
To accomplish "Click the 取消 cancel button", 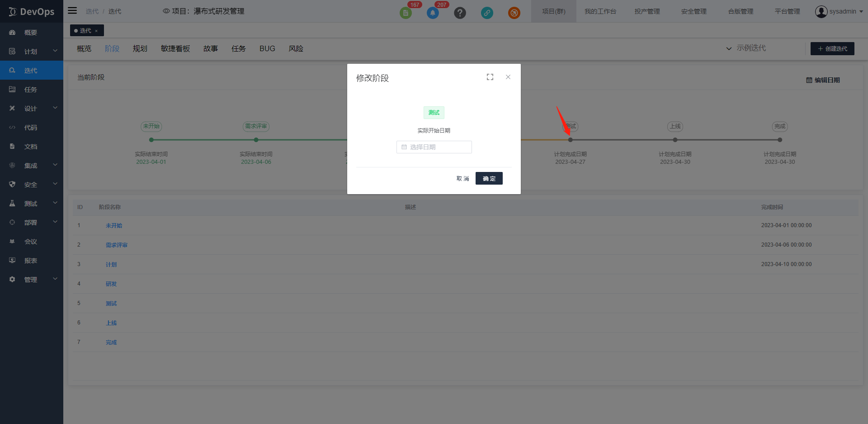I will click(x=462, y=179).
